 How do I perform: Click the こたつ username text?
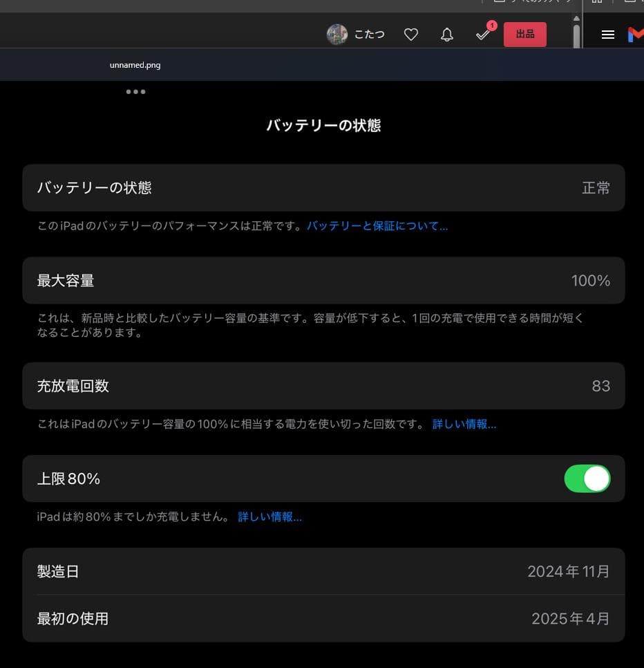369,34
